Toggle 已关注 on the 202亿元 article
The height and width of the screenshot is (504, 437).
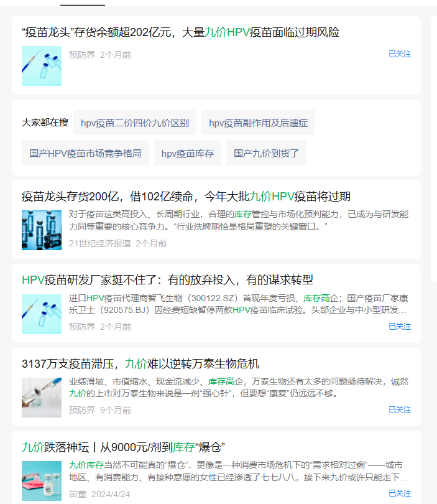[399, 54]
